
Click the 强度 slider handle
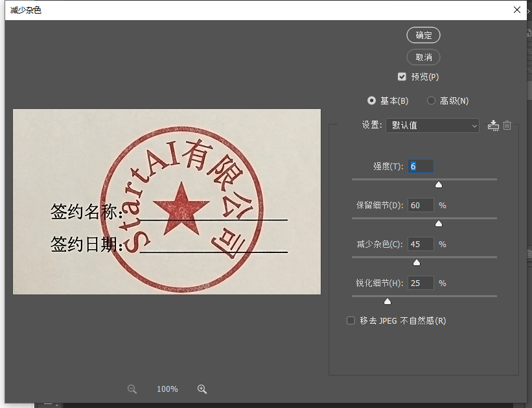pos(439,184)
